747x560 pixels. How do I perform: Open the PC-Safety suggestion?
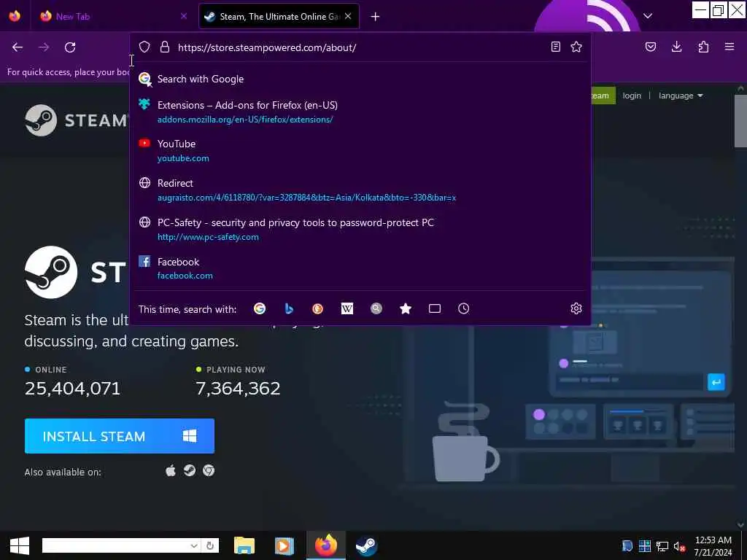point(360,230)
